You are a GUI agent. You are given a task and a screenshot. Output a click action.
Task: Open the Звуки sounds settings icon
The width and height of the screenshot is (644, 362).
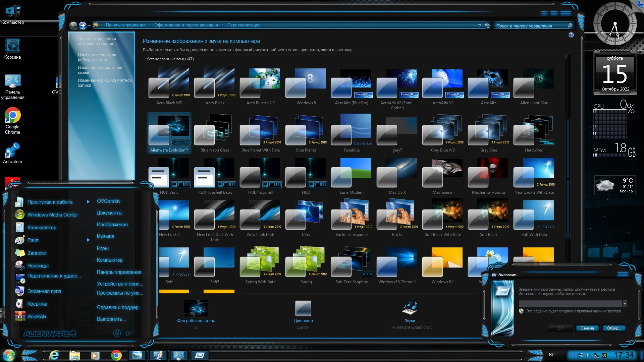pyautogui.click(x=410, y=308)
